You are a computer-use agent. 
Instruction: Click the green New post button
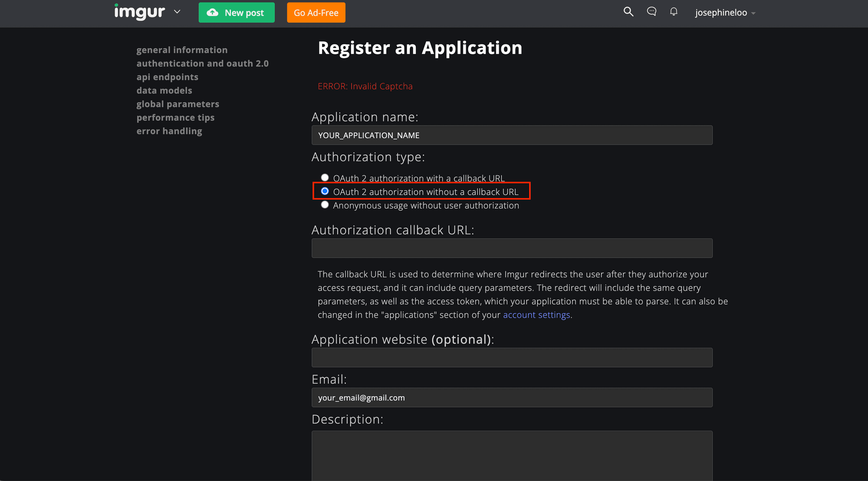tap(237, 13)
